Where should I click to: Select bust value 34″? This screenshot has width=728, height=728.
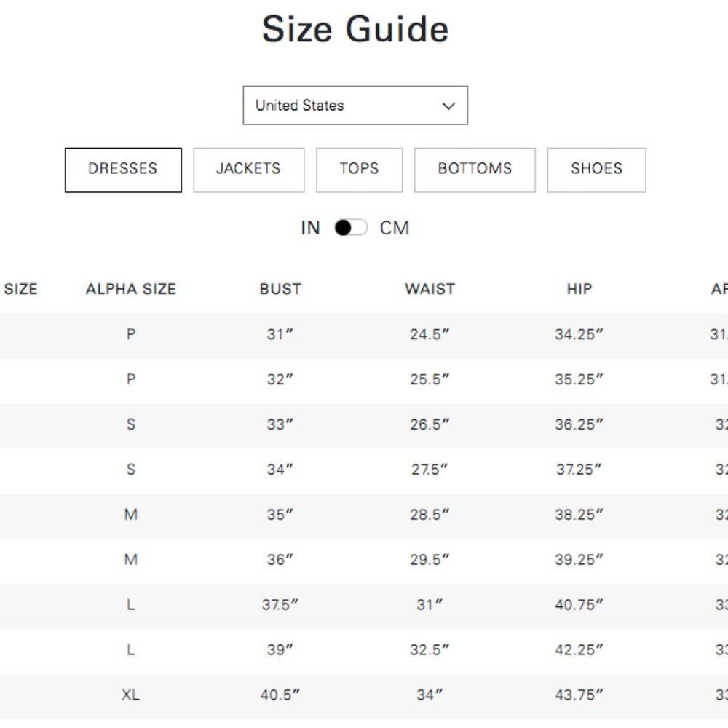(280, 470)
